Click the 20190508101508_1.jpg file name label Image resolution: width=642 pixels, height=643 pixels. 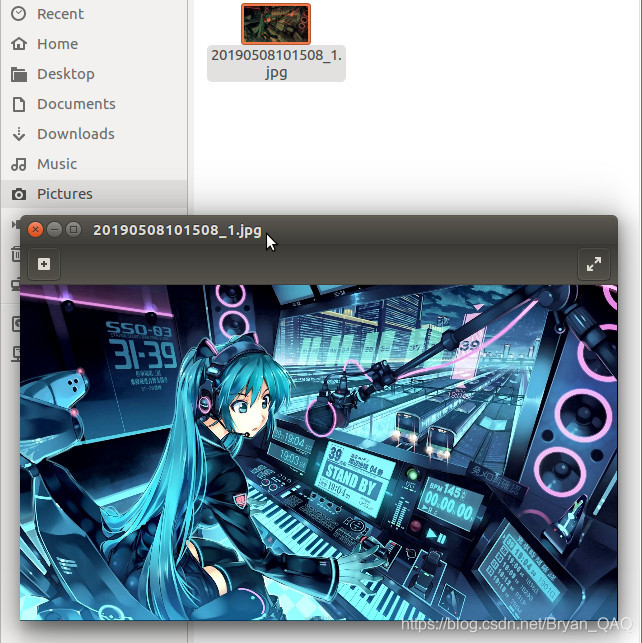pyautogui.click(x=276, y=64)
